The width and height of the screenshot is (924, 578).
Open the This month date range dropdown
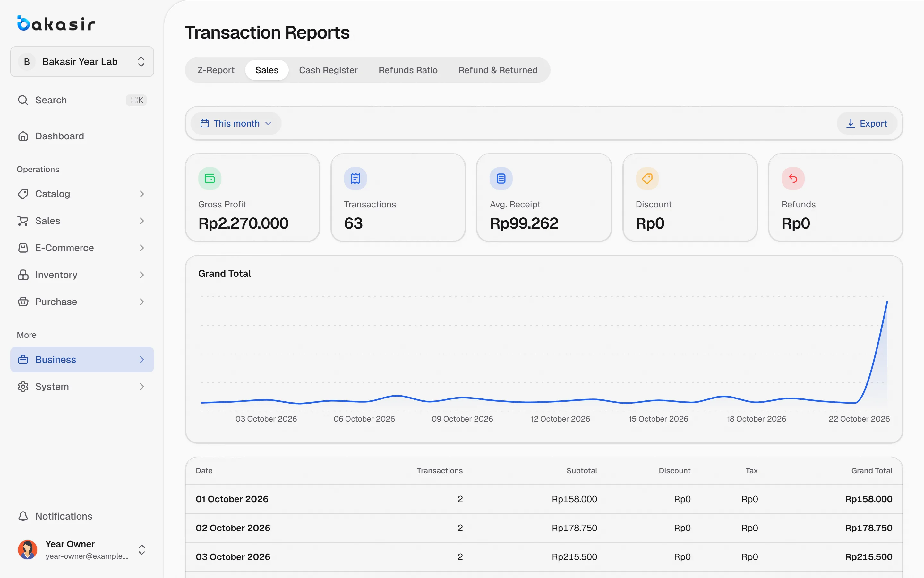pyautogui.click(x=236, y=124)
